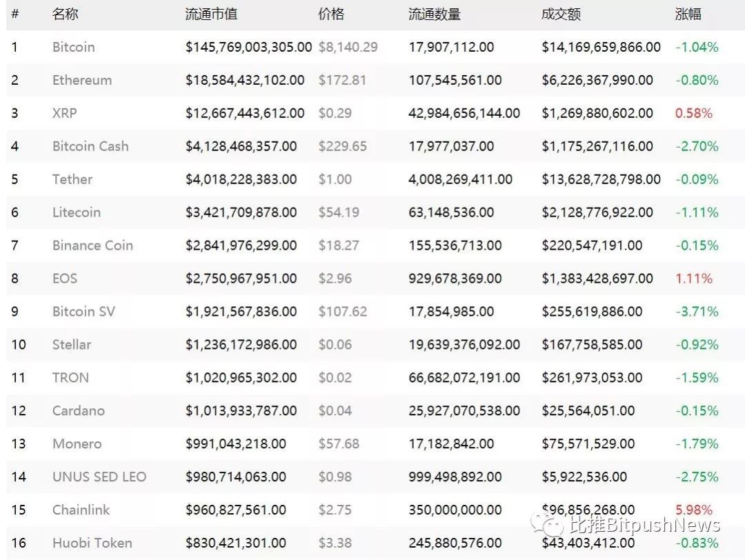Screen dimensions: 745x560
Task: Sort by 价格 column header
Action: [331, 14]
